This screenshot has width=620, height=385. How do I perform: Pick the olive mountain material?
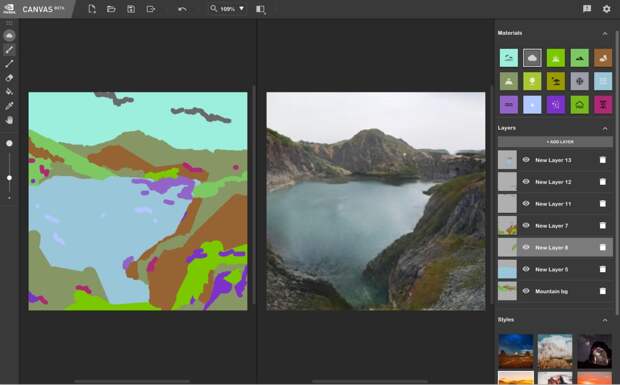coord(508,81)
